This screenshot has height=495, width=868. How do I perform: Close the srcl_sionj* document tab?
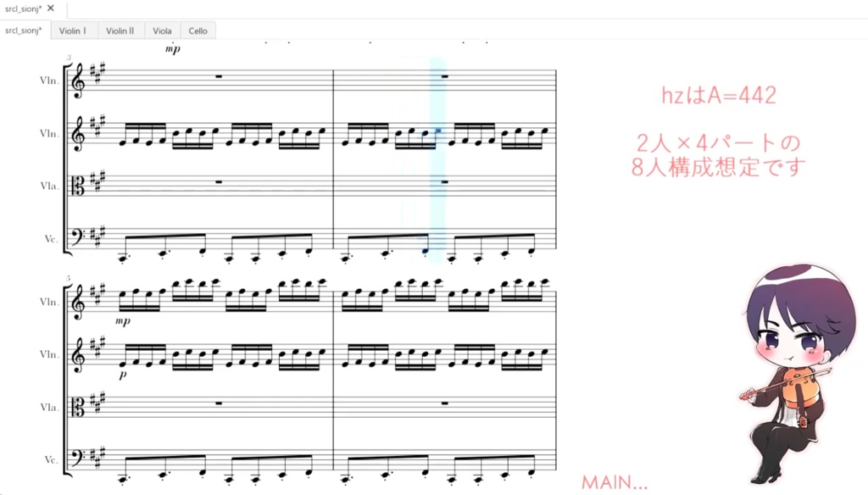pos(51,8)
